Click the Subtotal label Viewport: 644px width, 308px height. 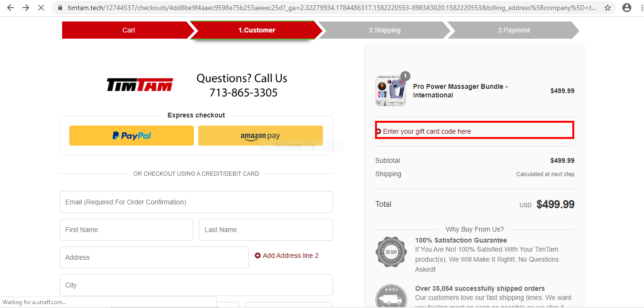pyautogui.click(x=387, y=160)
